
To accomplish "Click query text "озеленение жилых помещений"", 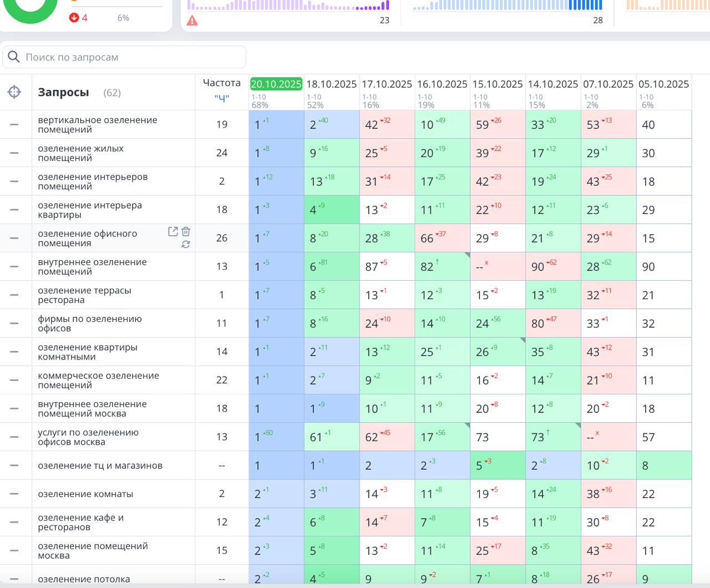I will pos(81,153).
